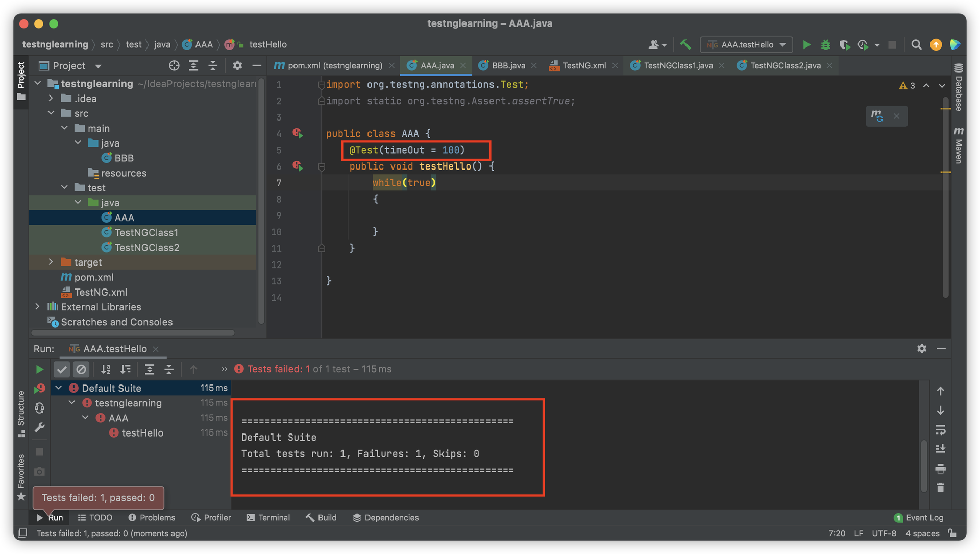Open the TestNG.xml editor tab
The width and height of the screenshot is (980, 554).
coord(583,65)
